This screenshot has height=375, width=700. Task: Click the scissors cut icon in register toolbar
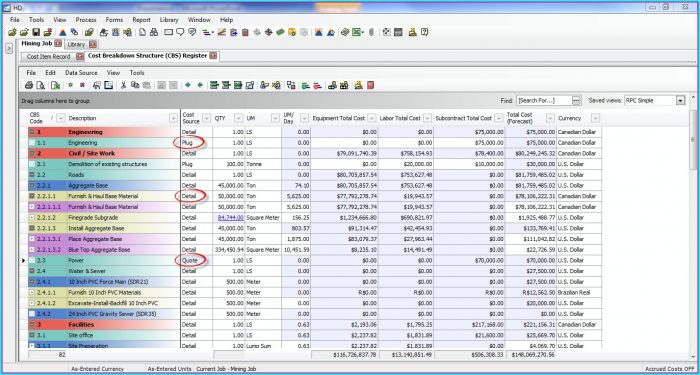tap(124, 85)
